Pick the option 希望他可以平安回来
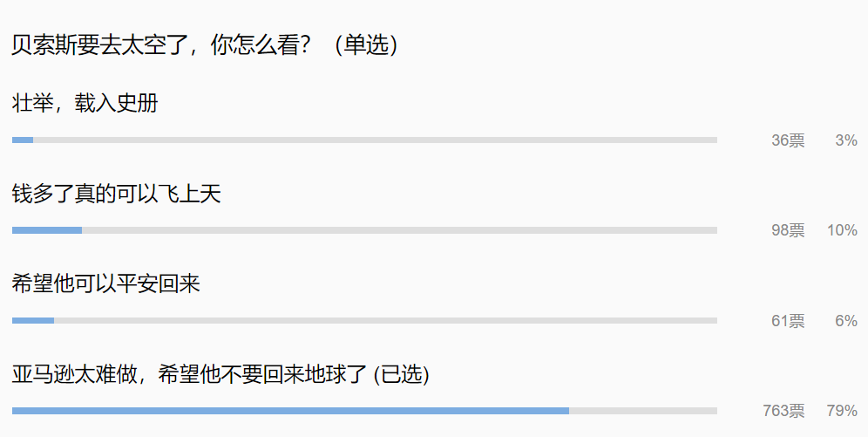Image resolution: width=868 pixels, height=437 pixels. point(106,284)
